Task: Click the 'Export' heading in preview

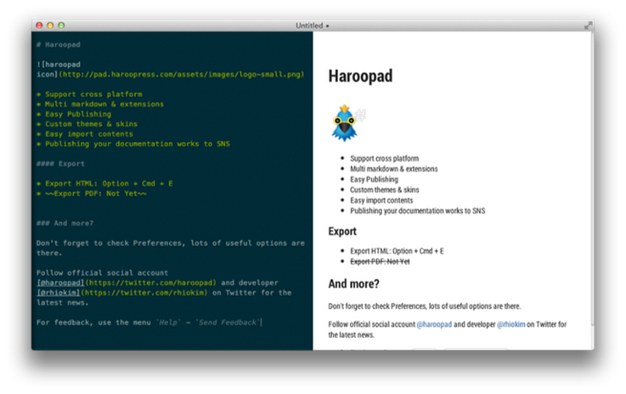Action: (343, 232)
